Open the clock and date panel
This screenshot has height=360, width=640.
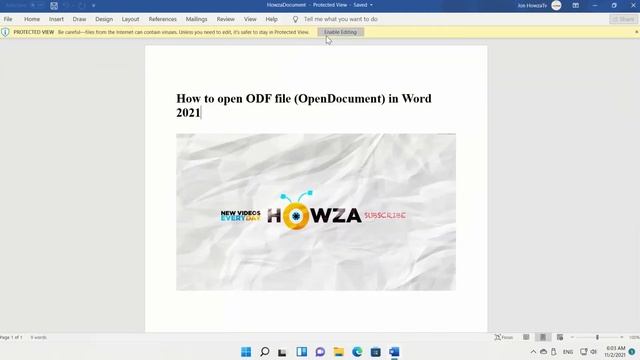tap(615, 352)
